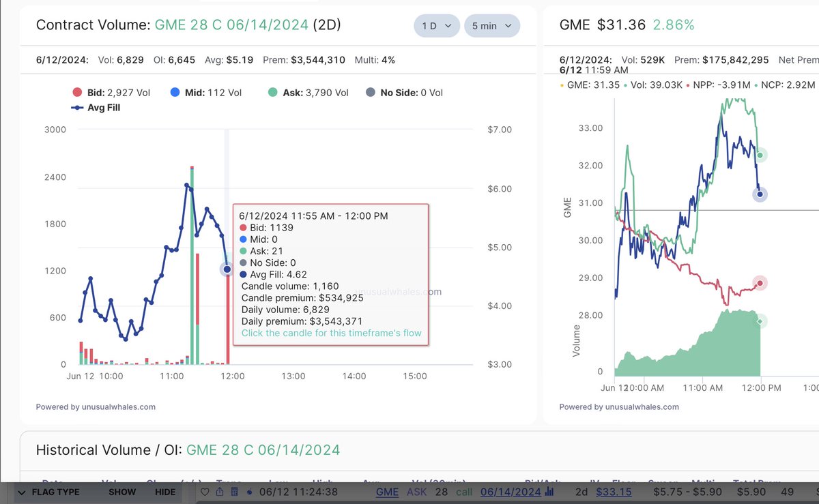Click the $33.15 price link
Screen dimensions: 819x504
614,492
